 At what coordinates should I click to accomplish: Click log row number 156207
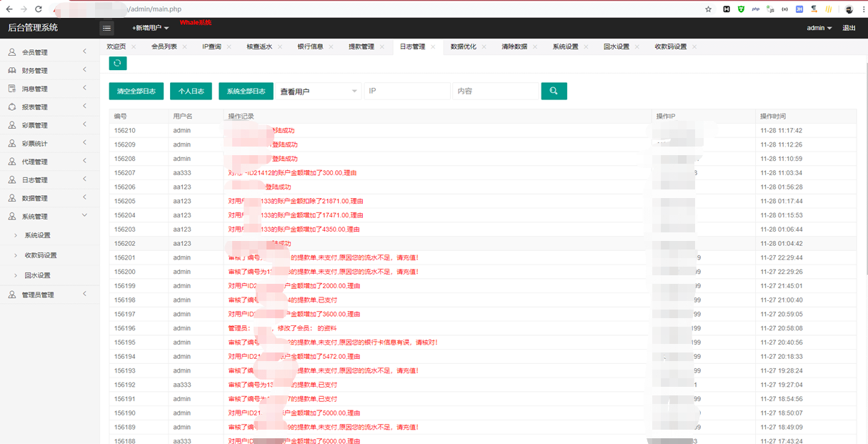pos(125,173)
